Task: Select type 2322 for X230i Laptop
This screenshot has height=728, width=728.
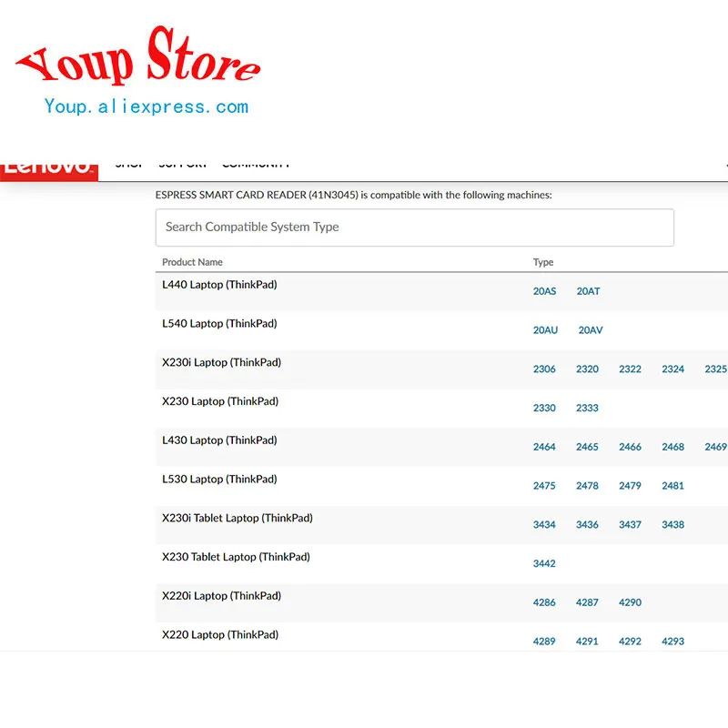Action: (630, 369)
